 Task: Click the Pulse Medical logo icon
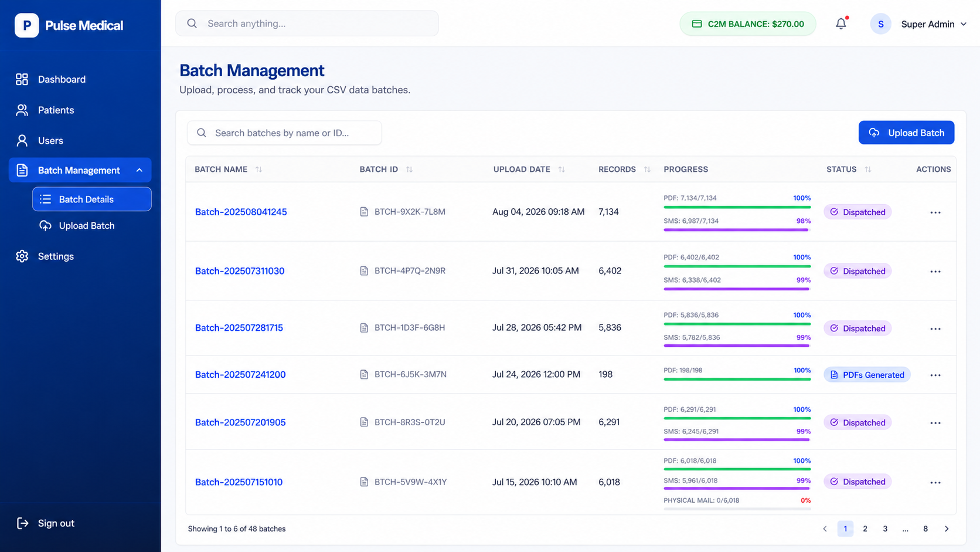coord(26,25)
